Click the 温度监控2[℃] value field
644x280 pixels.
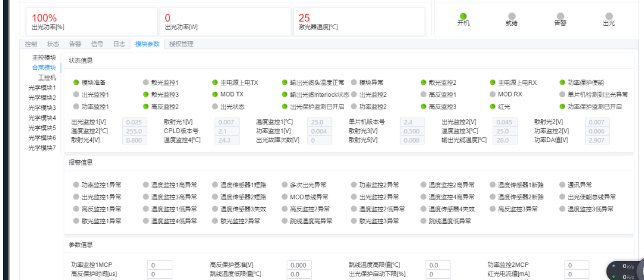[135, 131]
